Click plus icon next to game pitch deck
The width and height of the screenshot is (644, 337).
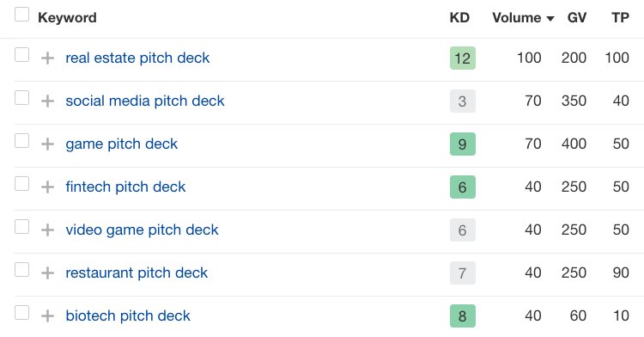[47, 144]
